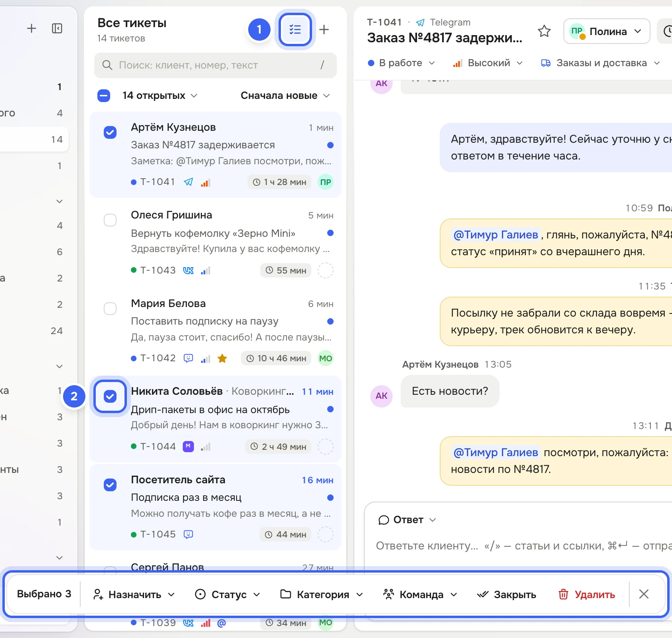Open Категория menu in bulk bar
The height and width of the screenshot is (638, 672).
(322, 595)
